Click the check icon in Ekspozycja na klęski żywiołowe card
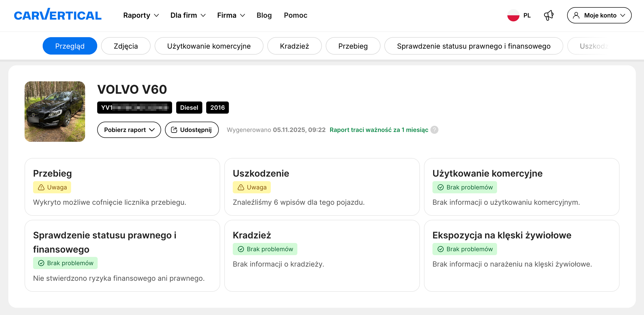This screenshot has height=315, width=644. (441, 249)
